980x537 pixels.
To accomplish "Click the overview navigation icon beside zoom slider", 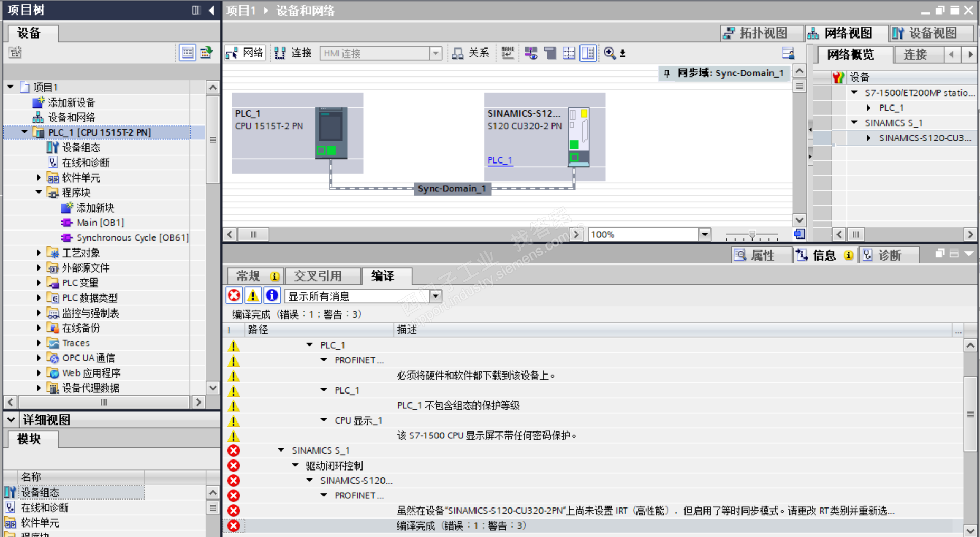I will pos(800,234).
